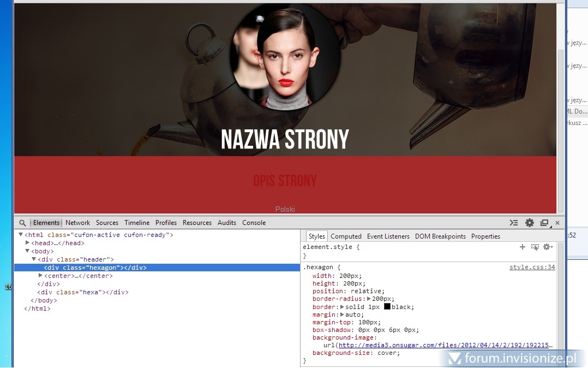This screenshot has height=368, width=588.
Task: Close the DevTools panel
Action: (557, 223)
